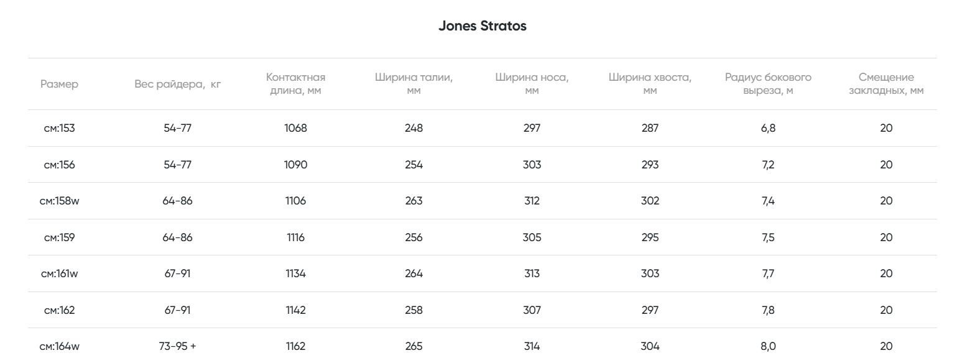
Task: Select the Контактная длина column header
Action: [295, 84]
